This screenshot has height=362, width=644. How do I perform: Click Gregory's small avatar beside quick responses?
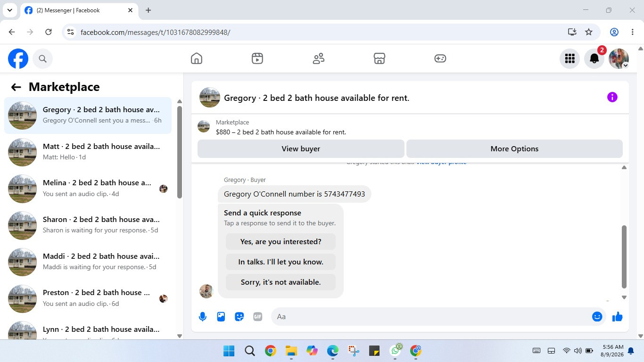(x=206, y=291)
